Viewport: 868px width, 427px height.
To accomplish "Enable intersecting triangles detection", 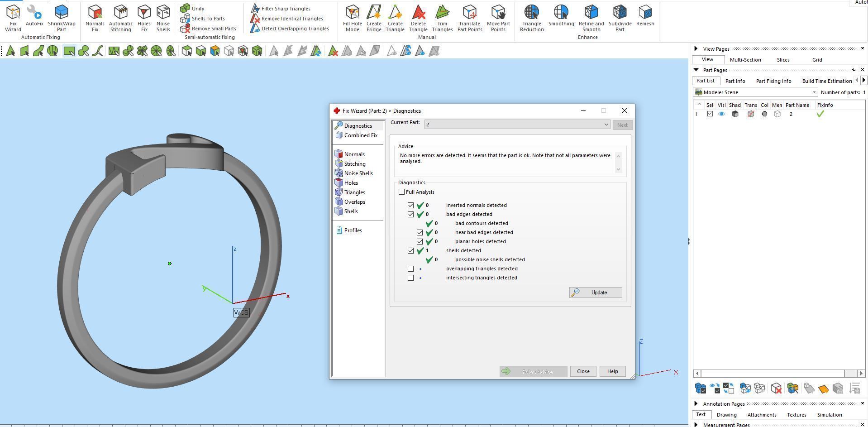I will pyautogui.click(x=410, y=278).
